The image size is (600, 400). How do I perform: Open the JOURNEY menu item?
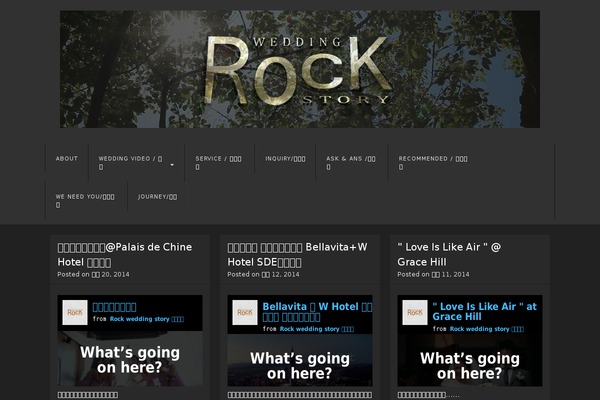tap(157, 197)
